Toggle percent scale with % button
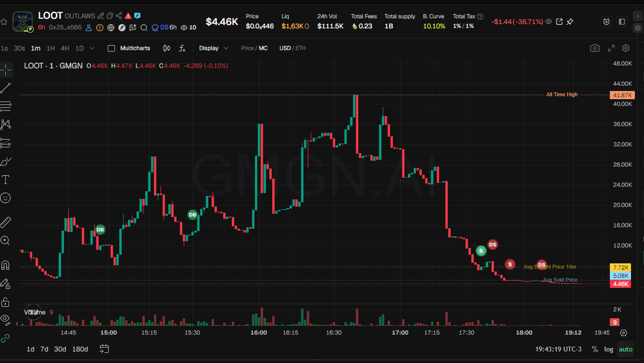Viewport: 644px width, 363px height. [595, 349]
